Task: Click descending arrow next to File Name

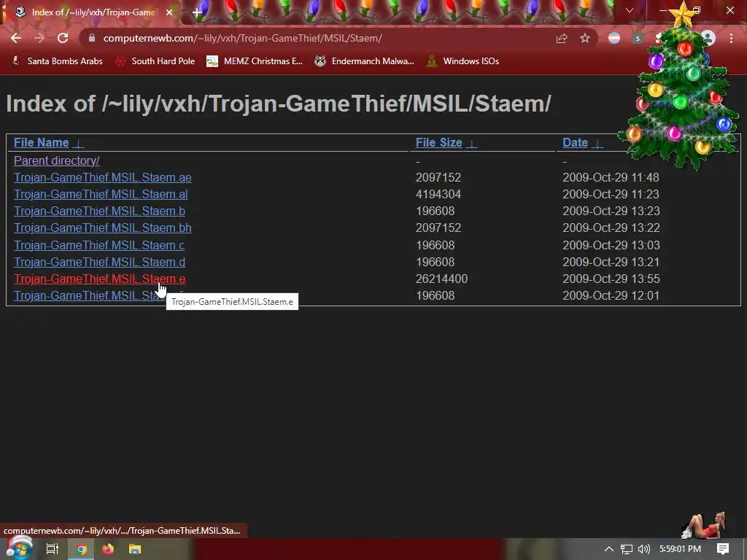Action: [x=79, y=144]
